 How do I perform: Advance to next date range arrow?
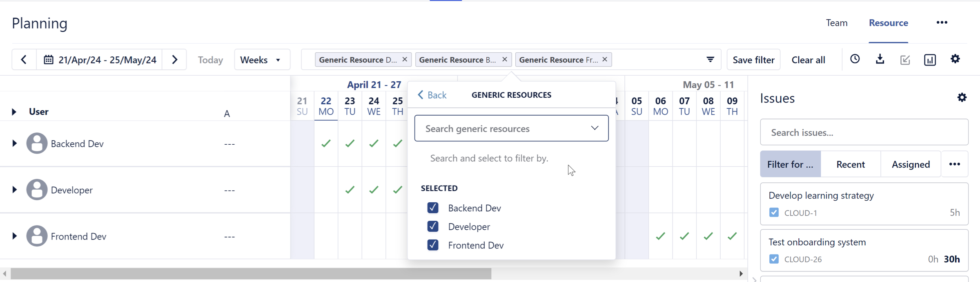click(x=175, y=60)
